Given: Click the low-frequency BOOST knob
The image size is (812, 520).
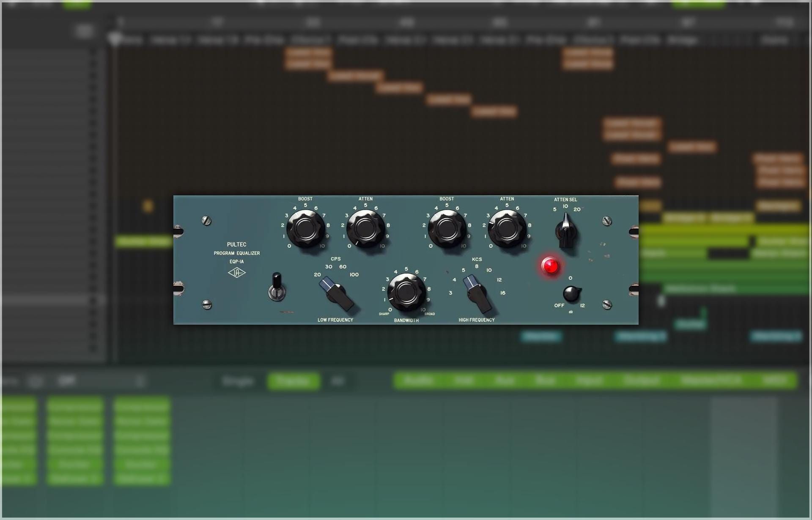Looking at the screenshot, I should tap(305, 229).
